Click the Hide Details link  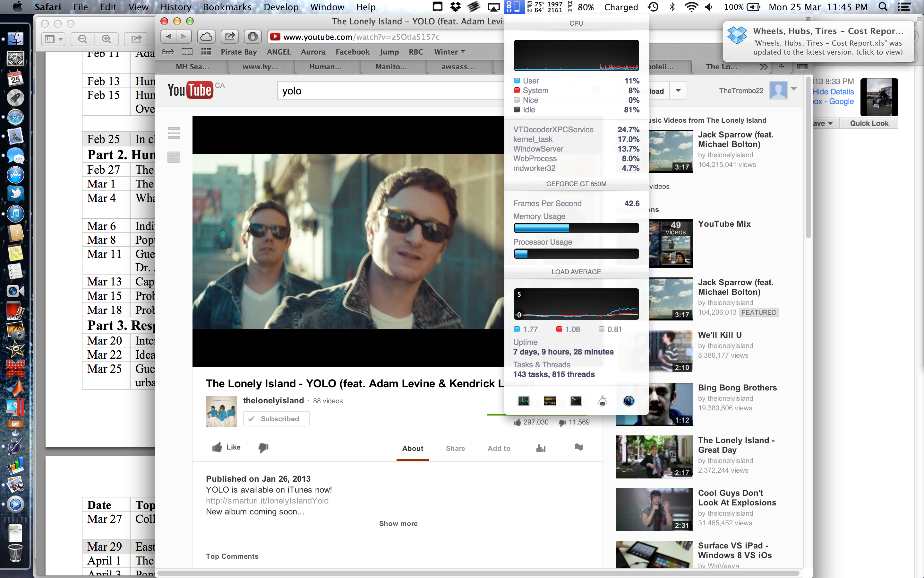833,92
